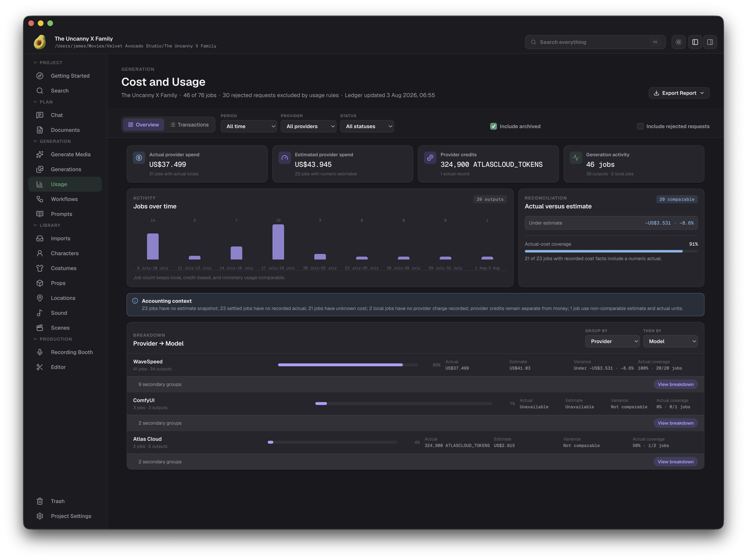The width and height of the screenshot is (747, 560).
Task: Select Workflows in the sidebar
Action: (65, 199)
